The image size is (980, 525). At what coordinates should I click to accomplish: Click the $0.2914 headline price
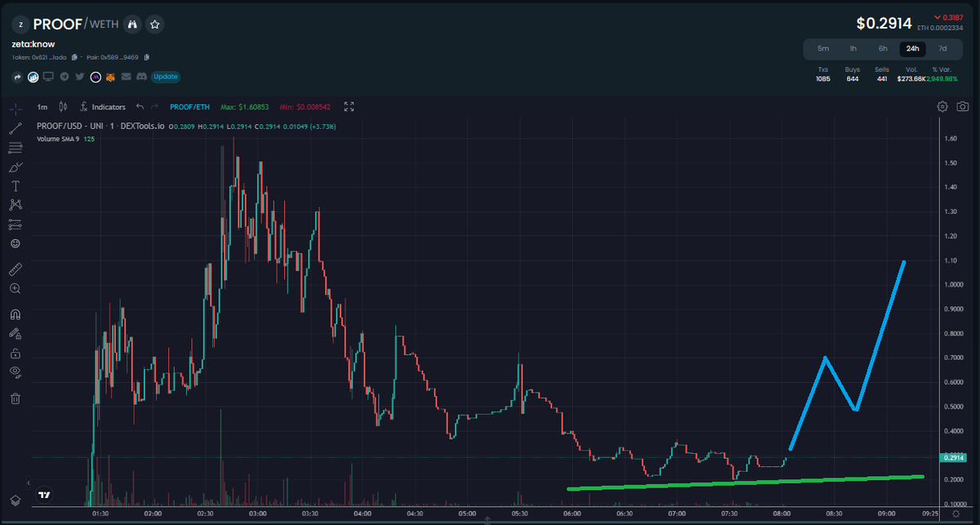click(x=886, y=24)
